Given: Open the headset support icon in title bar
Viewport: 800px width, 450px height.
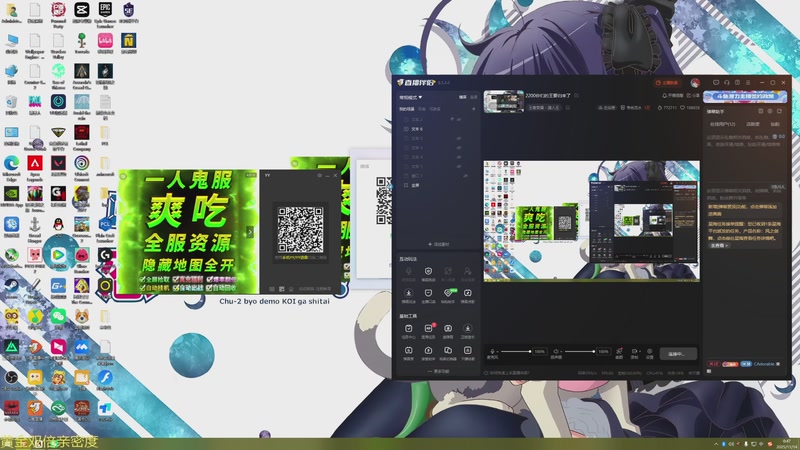Looking at the screenshot, I should point(727,82).
